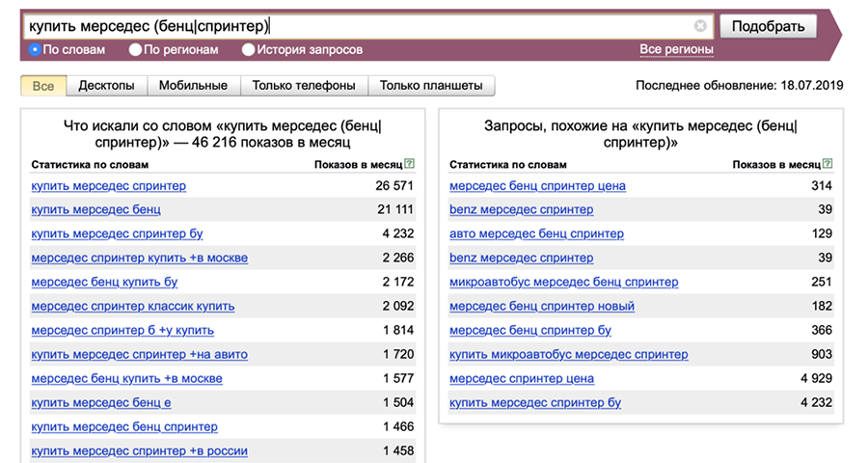Switch to the 'Десктопы' tab
Image resolution: width=868 pixels, height=463 pixels.
(x=106, y=86)
